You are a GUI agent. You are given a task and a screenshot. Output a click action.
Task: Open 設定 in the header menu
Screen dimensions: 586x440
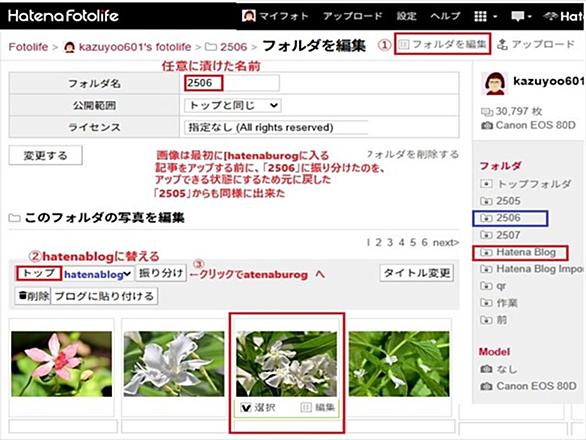[x=406, y=16]
